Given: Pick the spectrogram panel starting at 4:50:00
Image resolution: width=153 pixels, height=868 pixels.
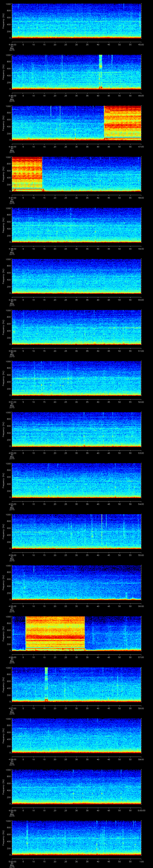Looking at the screenshot, I should 76,327.
